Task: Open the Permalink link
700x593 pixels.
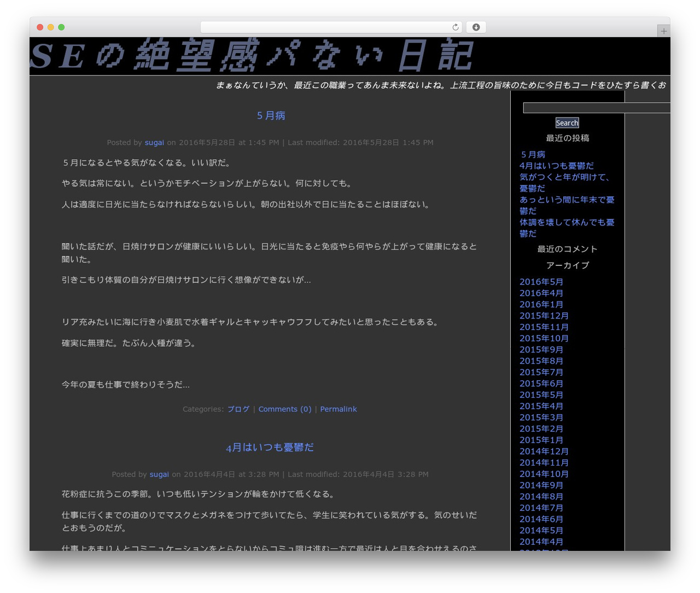Action: [x=339, y=409]
